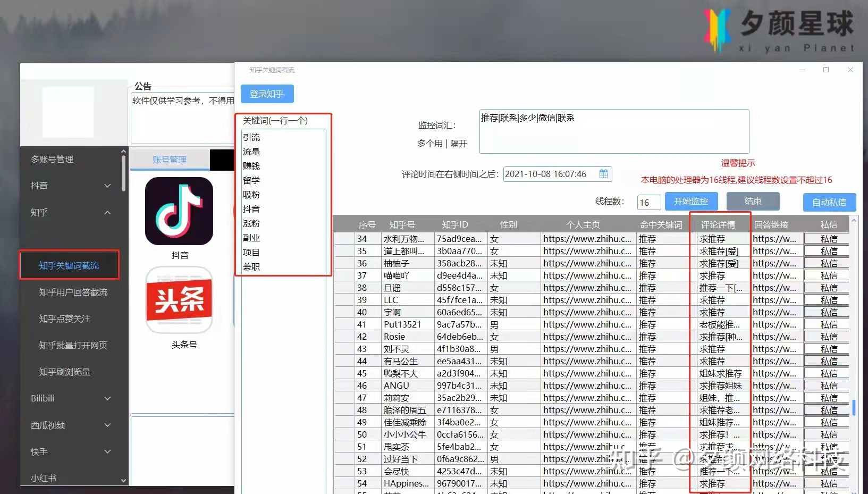This screenshot has height=494, width=868.
Task: Minimize the 知乎关键词截流 window
Action: [x=802, y=70]
